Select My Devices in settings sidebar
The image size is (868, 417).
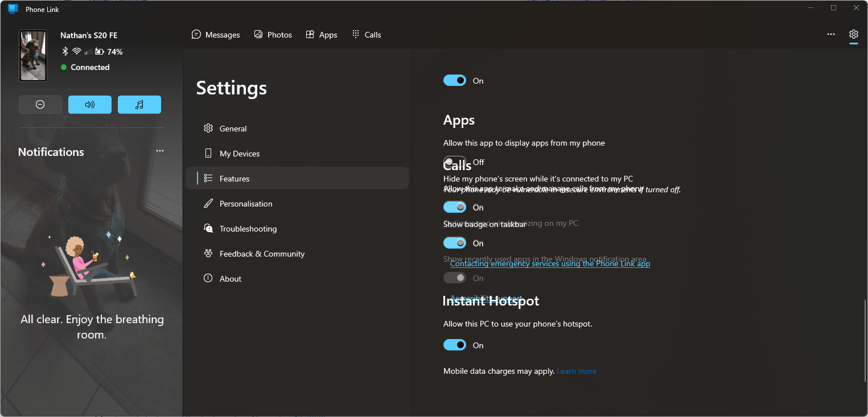click(297, 154)
